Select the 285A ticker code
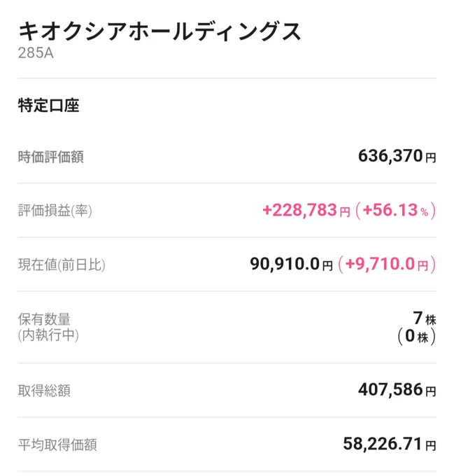The width and height of the screenshot is (454, 476). point(36,52)
